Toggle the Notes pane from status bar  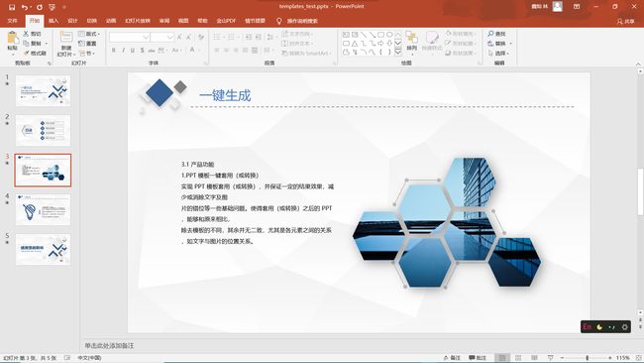[452, 358]
